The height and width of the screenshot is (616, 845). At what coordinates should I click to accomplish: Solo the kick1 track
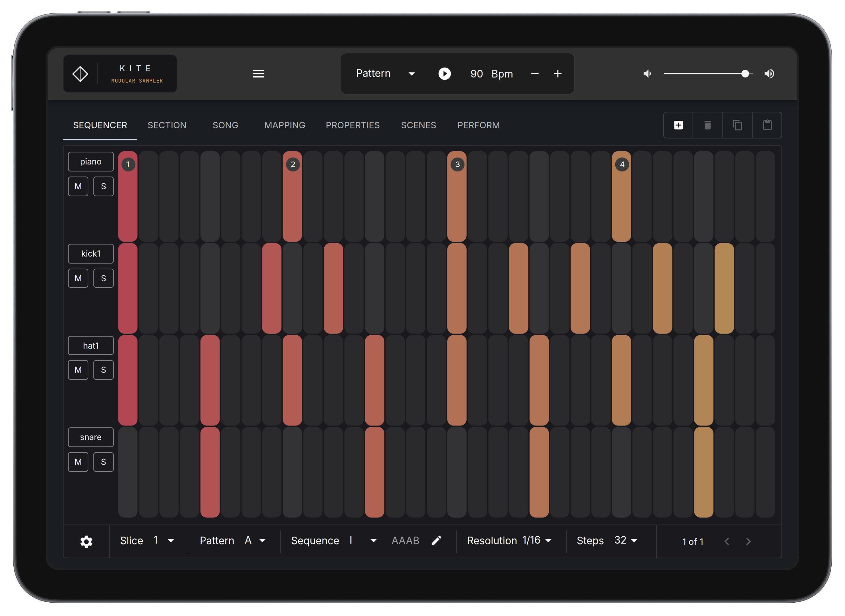pyautogui.click(x=103, y=278)
